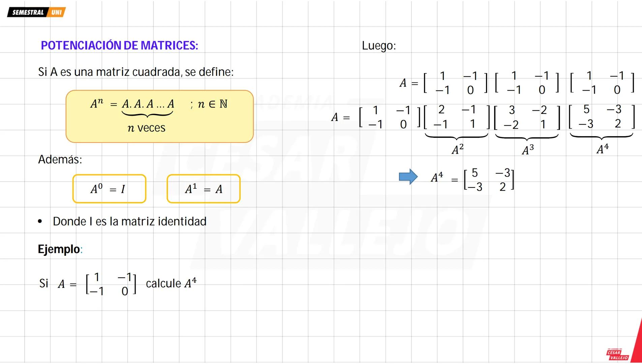Click the matrix with entries 3, −2, −2, 1

tap(527, 117)
